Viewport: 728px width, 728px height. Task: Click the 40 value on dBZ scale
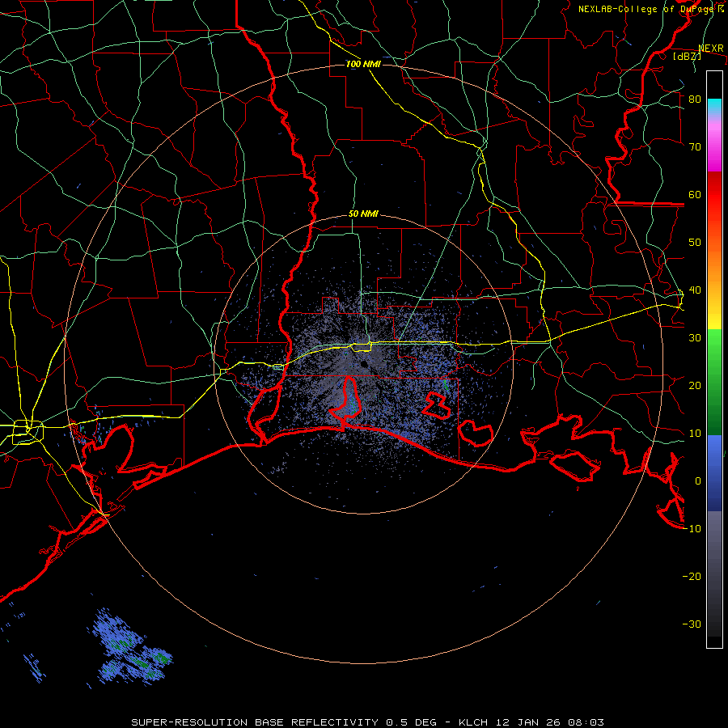point(695,290)
